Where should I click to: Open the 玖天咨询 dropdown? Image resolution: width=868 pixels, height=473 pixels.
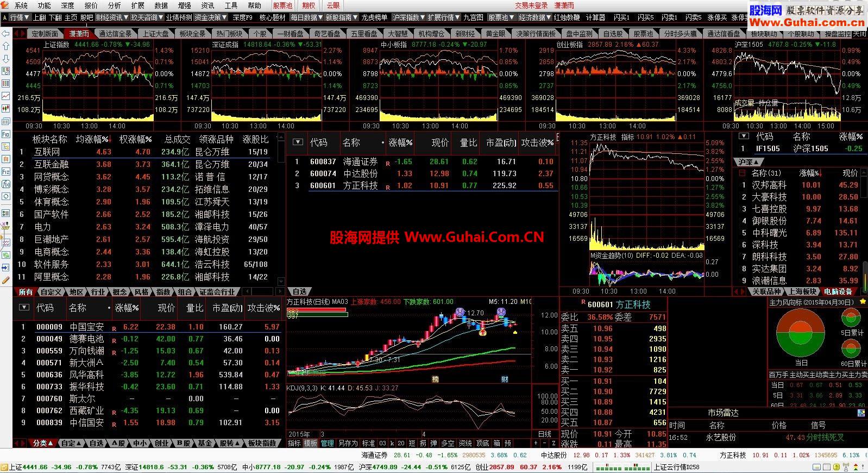[x=147, y=17]
